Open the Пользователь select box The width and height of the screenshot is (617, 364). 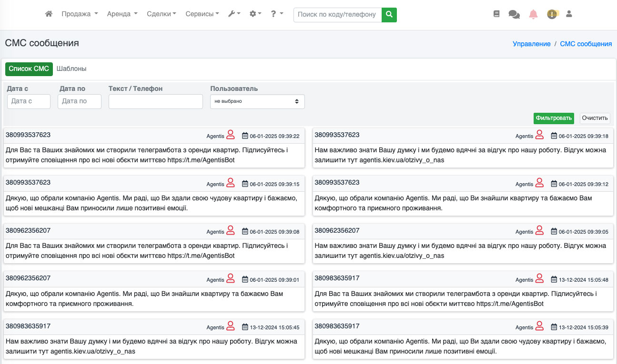[257, 101]
